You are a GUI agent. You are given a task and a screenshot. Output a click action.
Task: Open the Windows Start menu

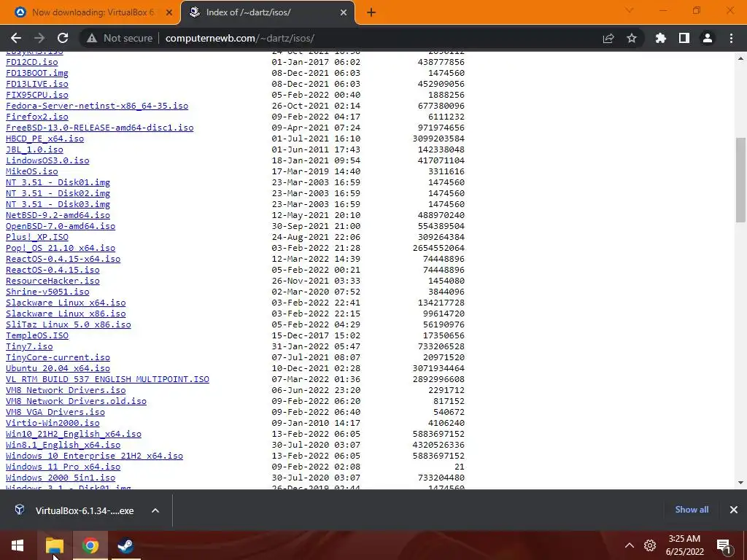[18, 545]
